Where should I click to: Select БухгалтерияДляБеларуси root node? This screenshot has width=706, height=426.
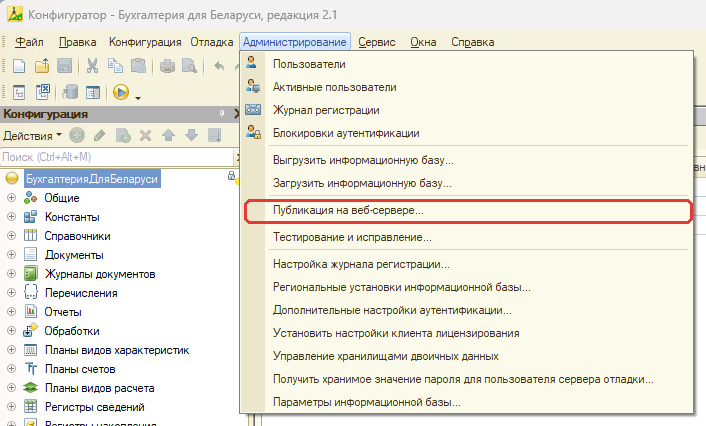pyautogui.click(x=92, y=179)
